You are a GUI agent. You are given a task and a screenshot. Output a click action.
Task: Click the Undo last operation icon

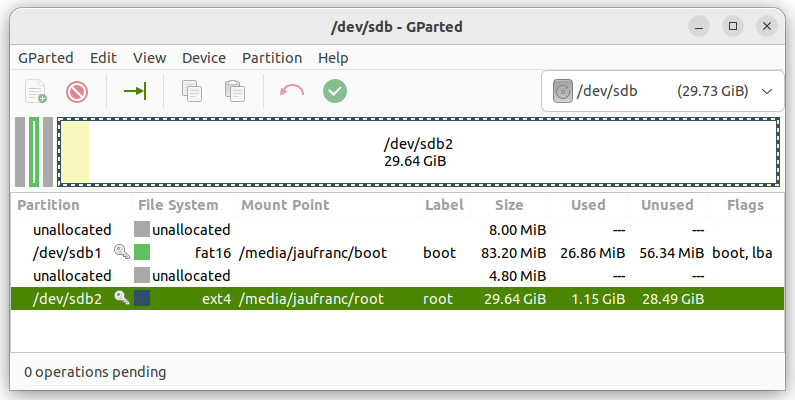tap(292, 91)
